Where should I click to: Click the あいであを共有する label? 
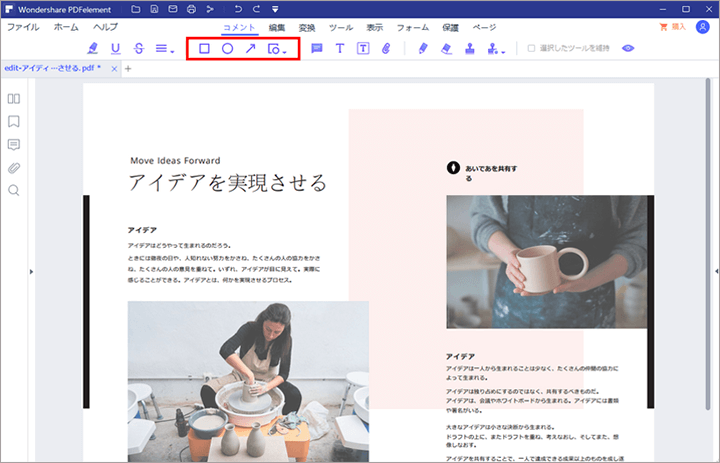[x=491, y=173]
